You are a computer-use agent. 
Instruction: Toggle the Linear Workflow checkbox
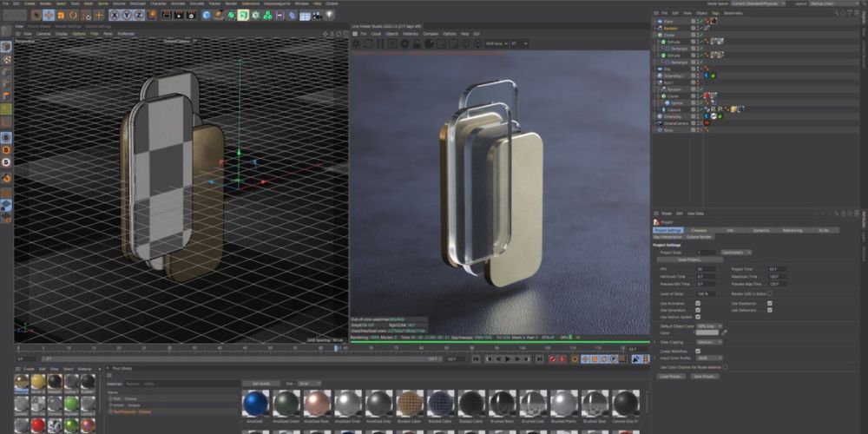point(698,350)
